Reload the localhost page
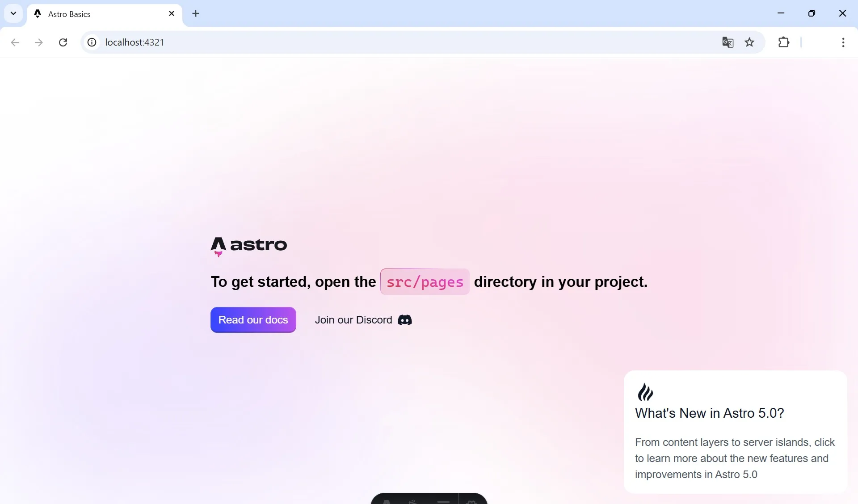The image size is (858, 504). click(x=63, y=42)
